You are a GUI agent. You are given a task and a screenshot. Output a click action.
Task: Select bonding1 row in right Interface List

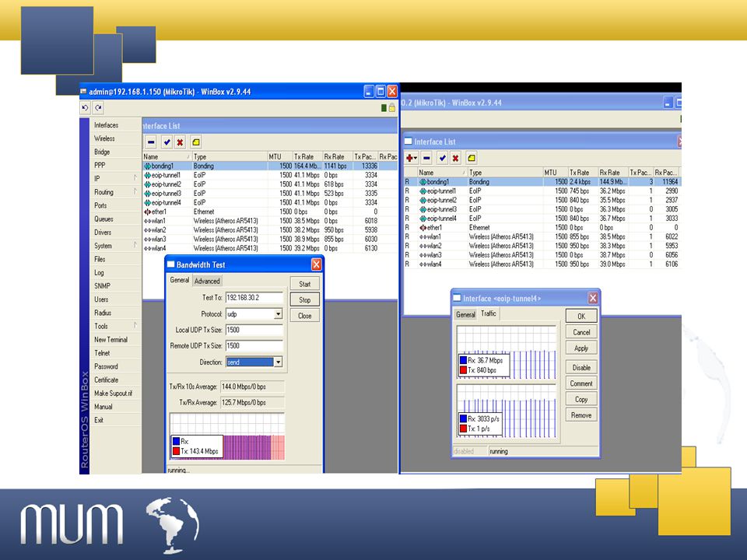click(x=542, y=182)
